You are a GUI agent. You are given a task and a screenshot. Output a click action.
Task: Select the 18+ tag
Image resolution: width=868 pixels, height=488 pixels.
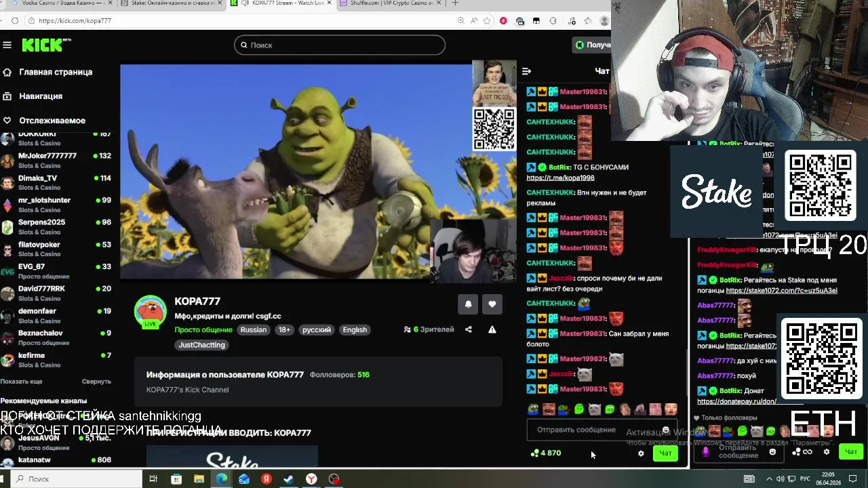click(284, 330)
